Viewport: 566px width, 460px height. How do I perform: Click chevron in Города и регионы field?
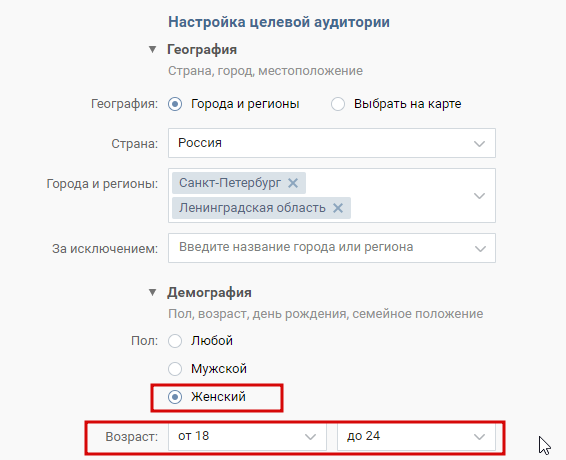coord(479,196)
